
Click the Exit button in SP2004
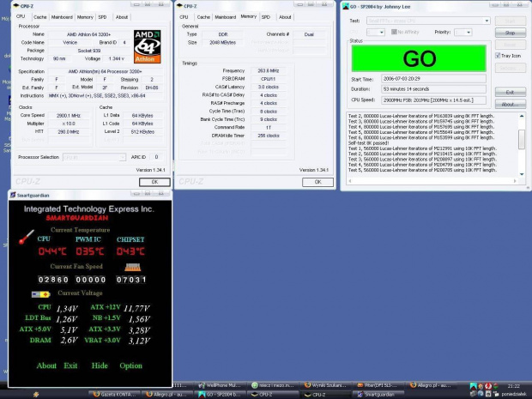[x=511, y=92]
